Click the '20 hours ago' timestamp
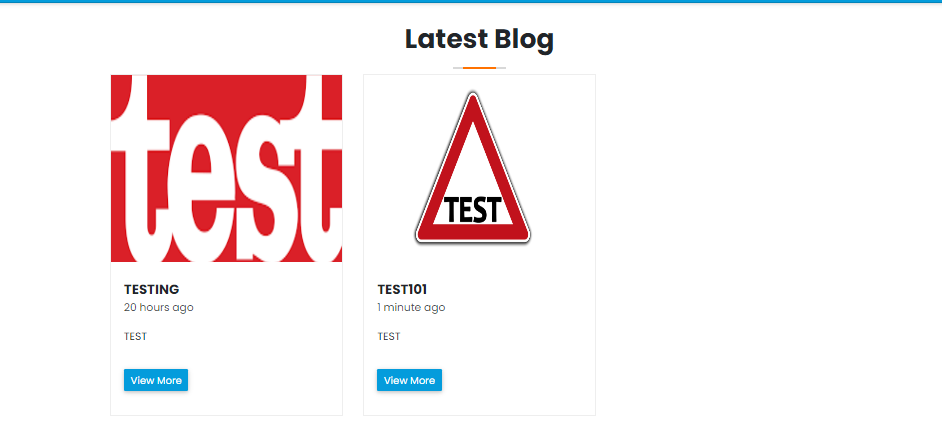942x430 pixels. [159, 307]
